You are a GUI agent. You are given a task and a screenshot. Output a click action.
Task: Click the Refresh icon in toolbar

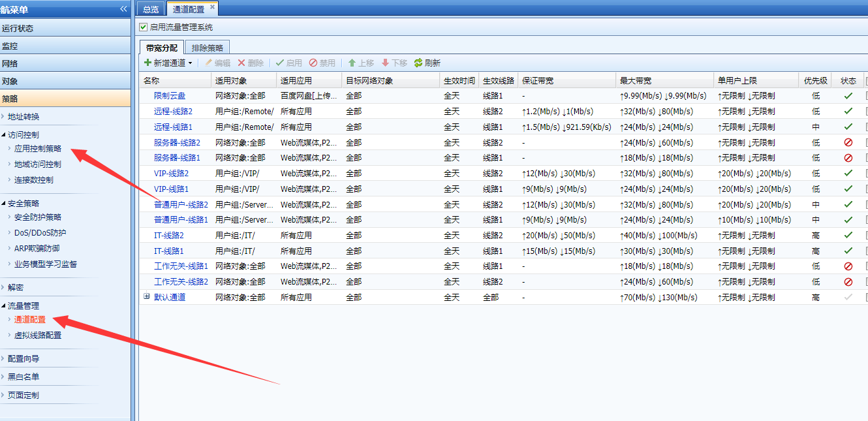418,63
